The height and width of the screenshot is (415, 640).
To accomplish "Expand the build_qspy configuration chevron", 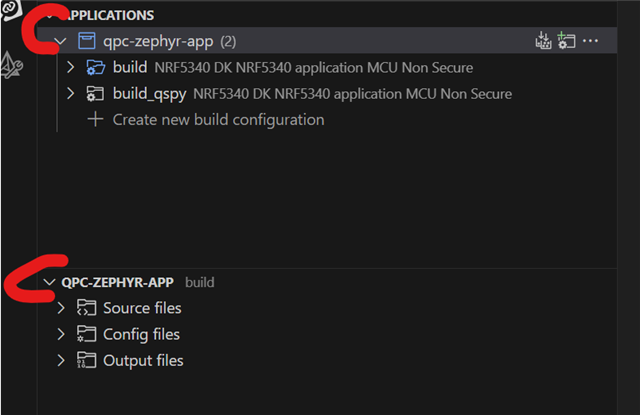I will coord(70,93).
